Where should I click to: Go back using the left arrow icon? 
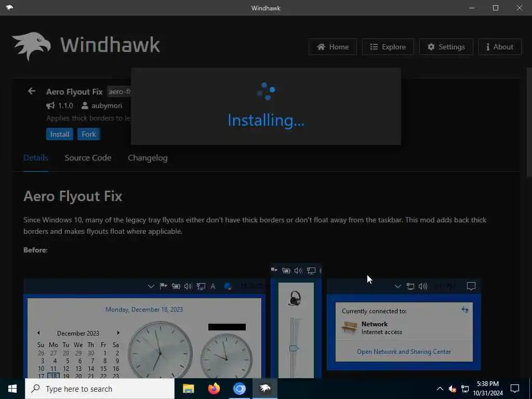pyautogui.click(x=32, y=91)
